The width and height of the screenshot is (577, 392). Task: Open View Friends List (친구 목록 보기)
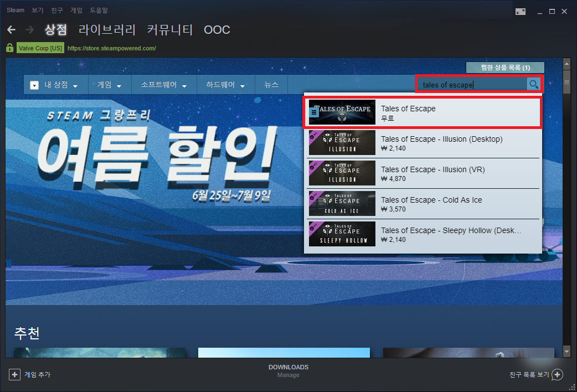(536, 375)
